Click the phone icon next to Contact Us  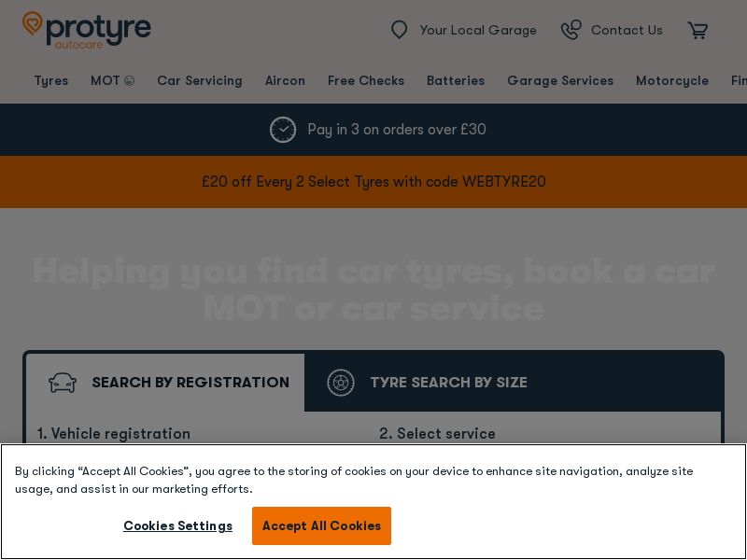tap(571, 30)
